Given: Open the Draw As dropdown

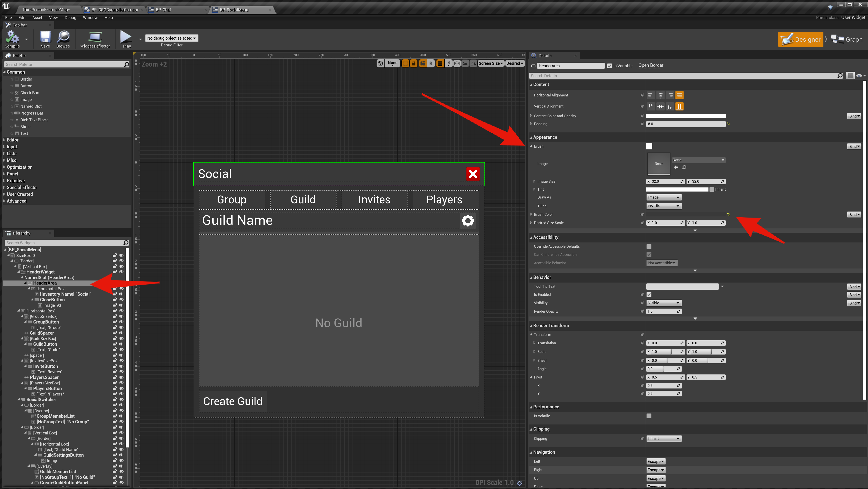Looking at the screenshot, I should coord(663,197).
